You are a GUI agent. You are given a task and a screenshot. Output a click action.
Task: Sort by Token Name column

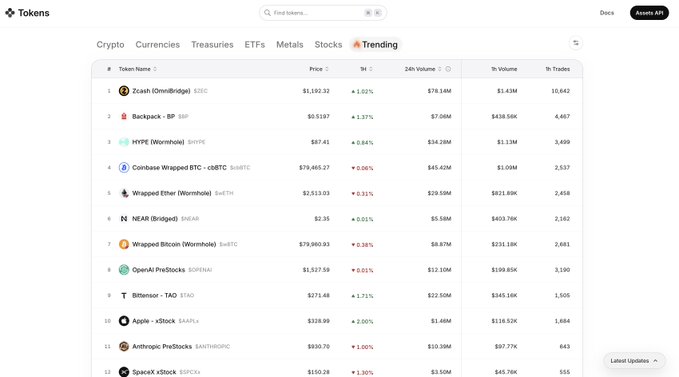pos(138,69)
